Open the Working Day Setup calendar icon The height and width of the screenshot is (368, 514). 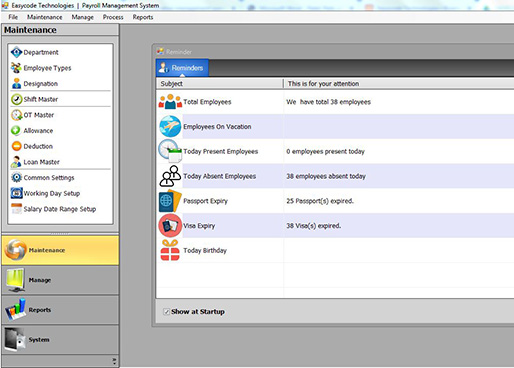tap(16, 193)
